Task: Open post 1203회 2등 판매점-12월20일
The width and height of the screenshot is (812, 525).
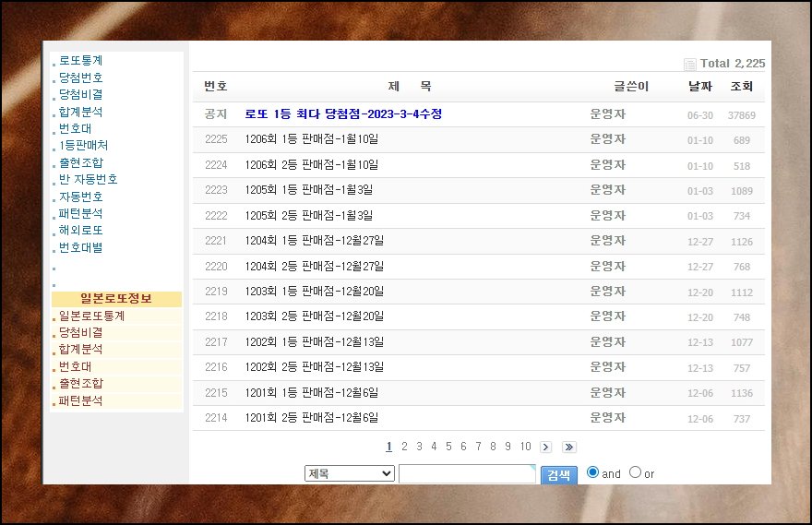Action: [315, 316]
